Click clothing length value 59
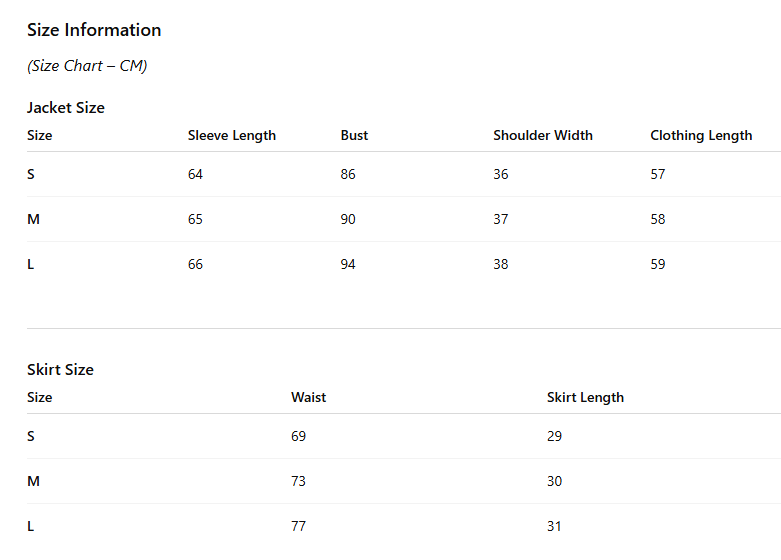 point(658,265)
